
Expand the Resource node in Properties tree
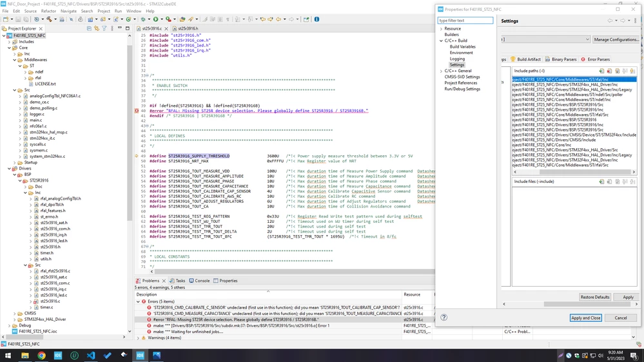[442, 29]
